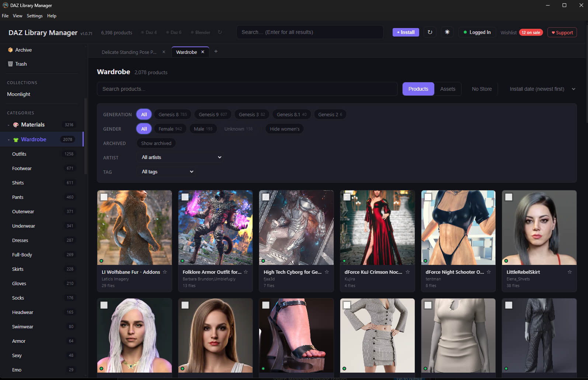Image resolution: width=588 pixels, height=380 pixels.
Task: Switch to Delicate Standing Pose tab
Action: [129, 52]
